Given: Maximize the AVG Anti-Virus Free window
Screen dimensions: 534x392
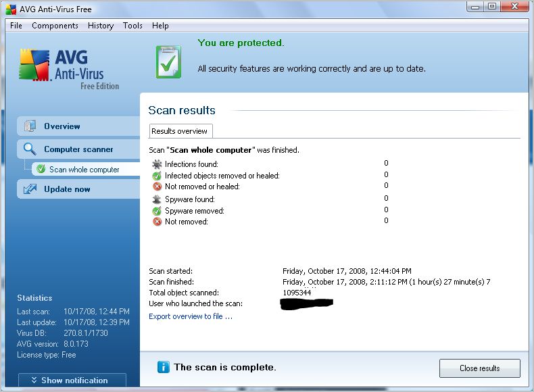Looking at the screenshot, I should (492, 7).
